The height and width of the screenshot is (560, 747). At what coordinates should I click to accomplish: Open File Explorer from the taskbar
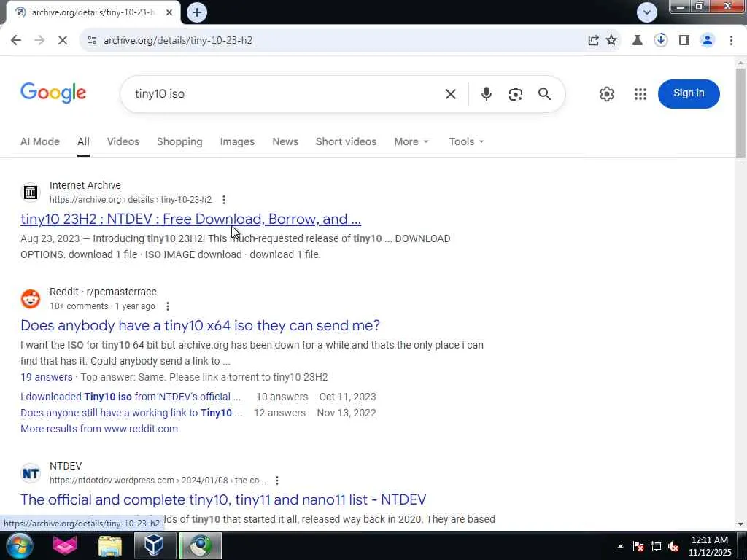[110, 545]
